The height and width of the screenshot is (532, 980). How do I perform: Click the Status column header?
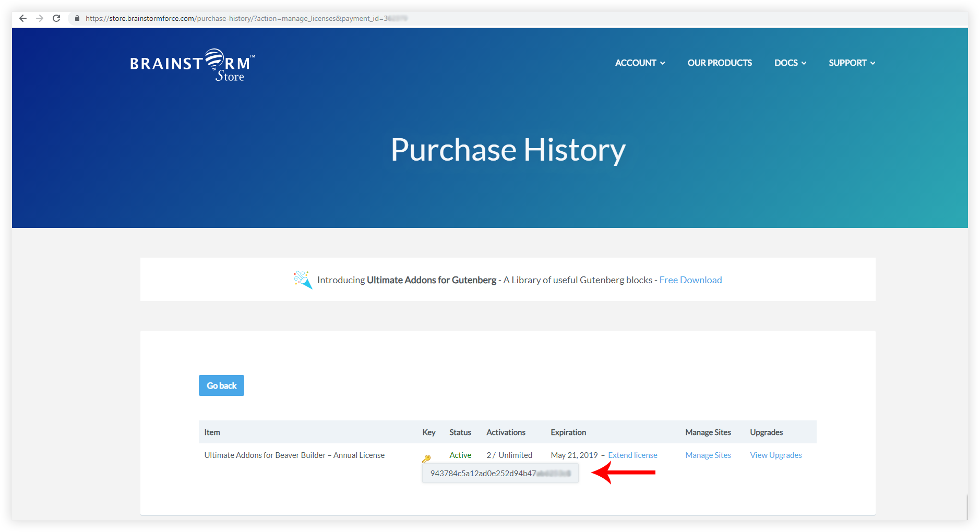460,432
